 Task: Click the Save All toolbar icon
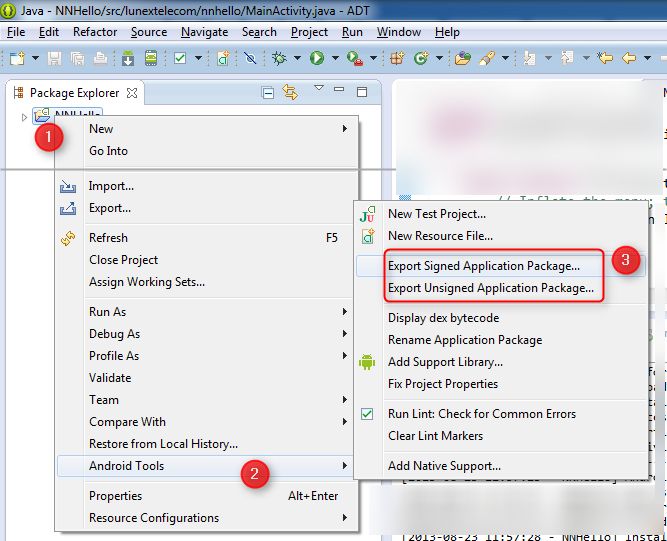click(x=77, y=58)
